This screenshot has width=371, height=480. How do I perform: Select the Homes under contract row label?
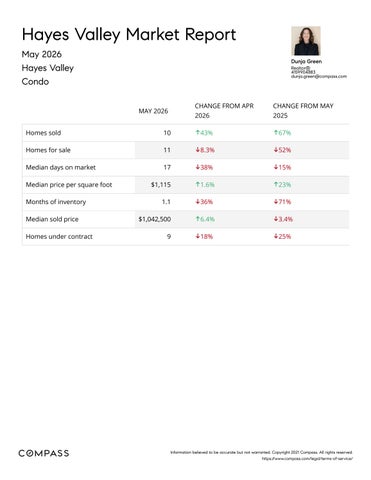point(59,237)
